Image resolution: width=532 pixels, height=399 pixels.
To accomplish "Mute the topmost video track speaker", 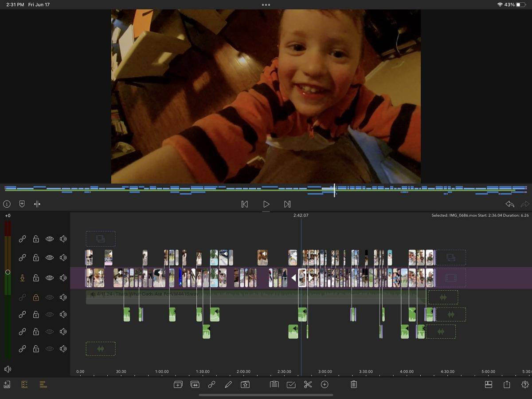I will pyautogui.click(x=63, y=239).
